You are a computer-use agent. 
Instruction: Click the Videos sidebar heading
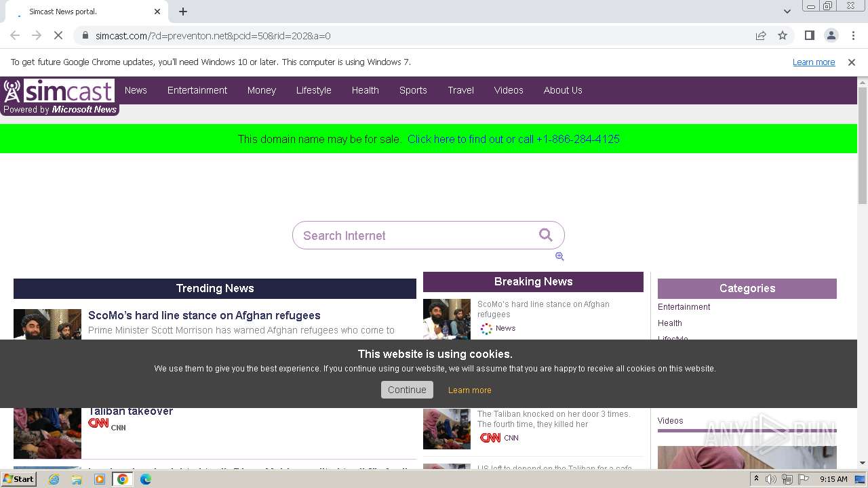[671, 421]
